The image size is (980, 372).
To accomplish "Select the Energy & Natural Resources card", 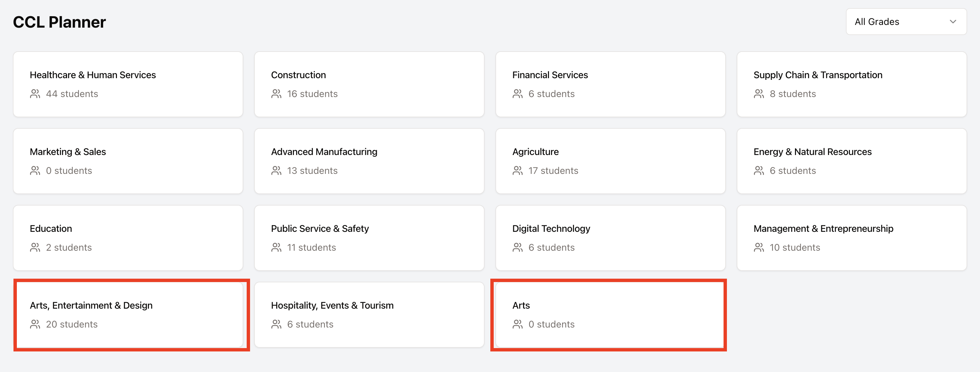I will coord(851,161).
